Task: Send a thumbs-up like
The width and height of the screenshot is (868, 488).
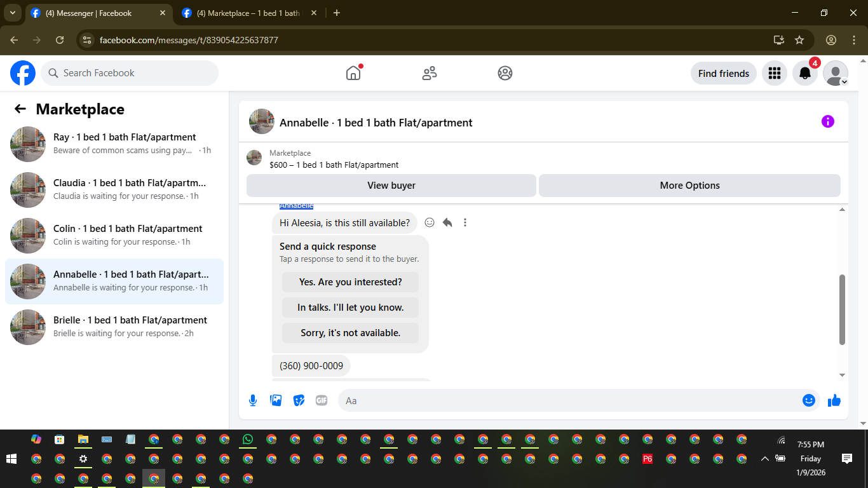Action: tap(834, 400)
